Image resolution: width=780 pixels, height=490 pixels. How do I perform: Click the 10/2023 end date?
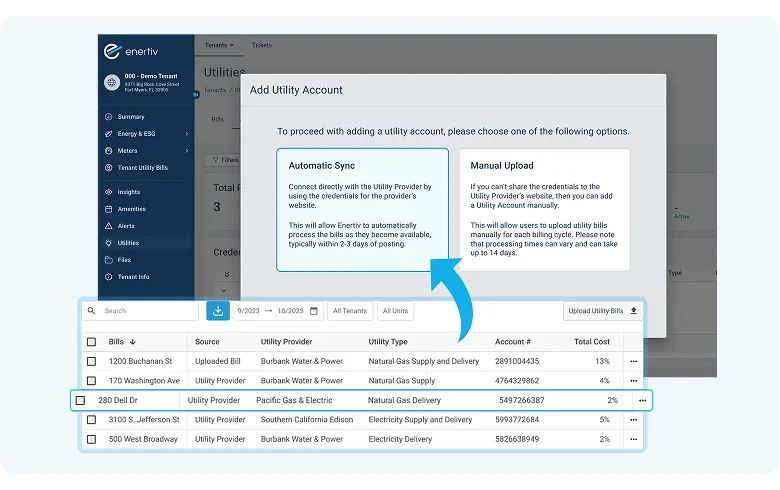pos(290,310)
